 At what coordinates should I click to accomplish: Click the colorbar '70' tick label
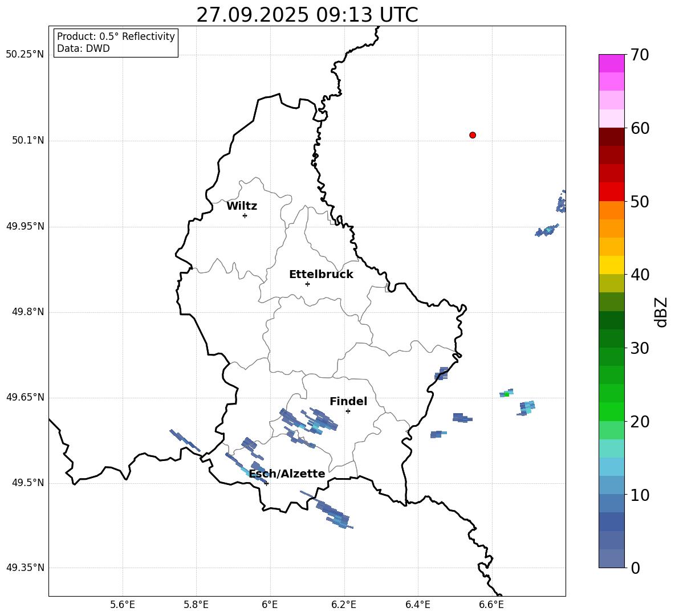[640, 55]
